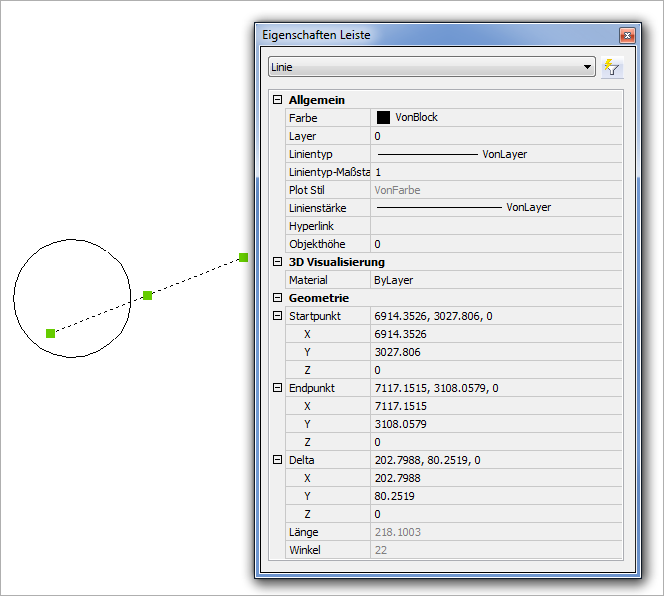Click the midpoint grip on the dashed line
The height and width of the screenshot is (596, 664).
(x=147, y=295)
